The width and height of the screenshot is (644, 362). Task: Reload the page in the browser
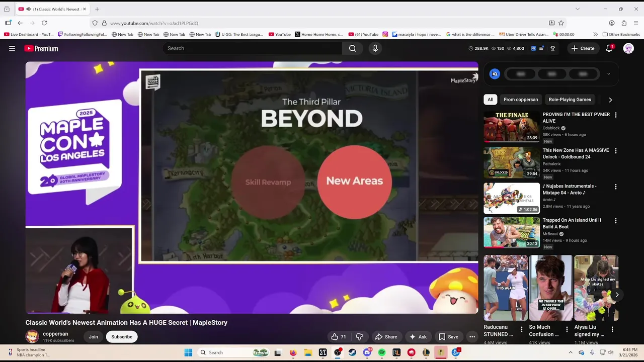tap(44, 23)
